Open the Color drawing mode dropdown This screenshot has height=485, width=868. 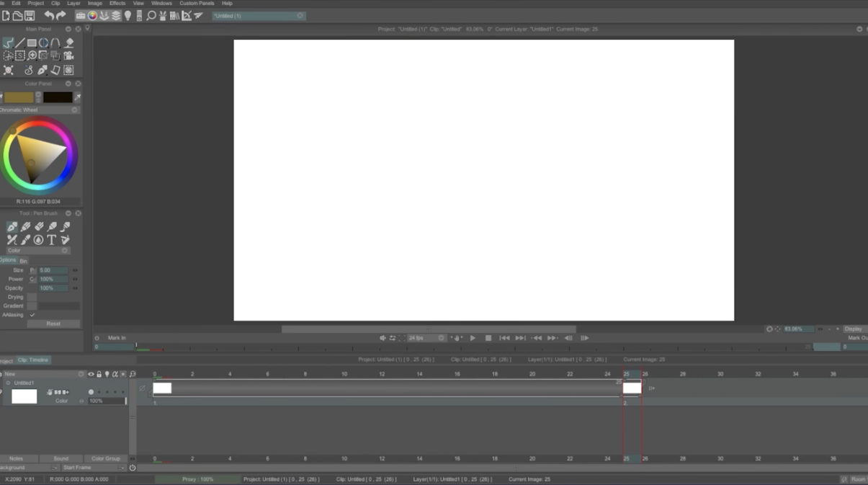tap(38, 250)
